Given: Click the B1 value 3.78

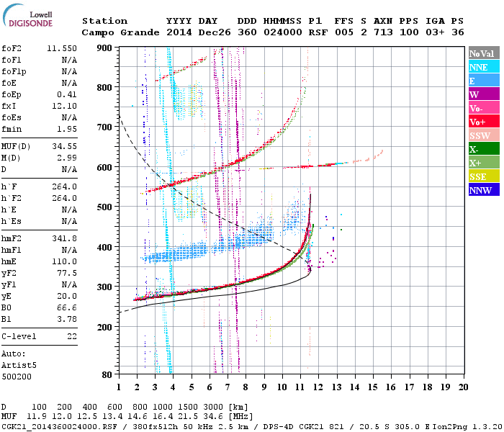Looking at the screenshot, I should (67, 319).
